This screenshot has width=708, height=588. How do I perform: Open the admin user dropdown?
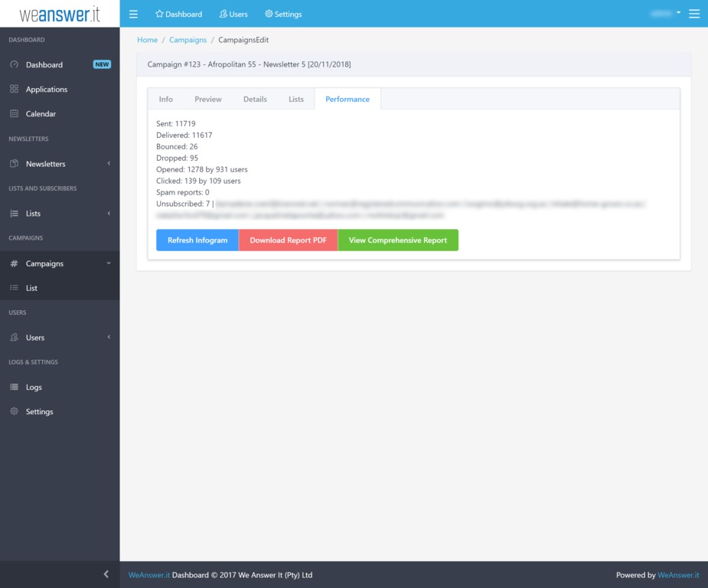pyautogui.click(x=664, y=14)
